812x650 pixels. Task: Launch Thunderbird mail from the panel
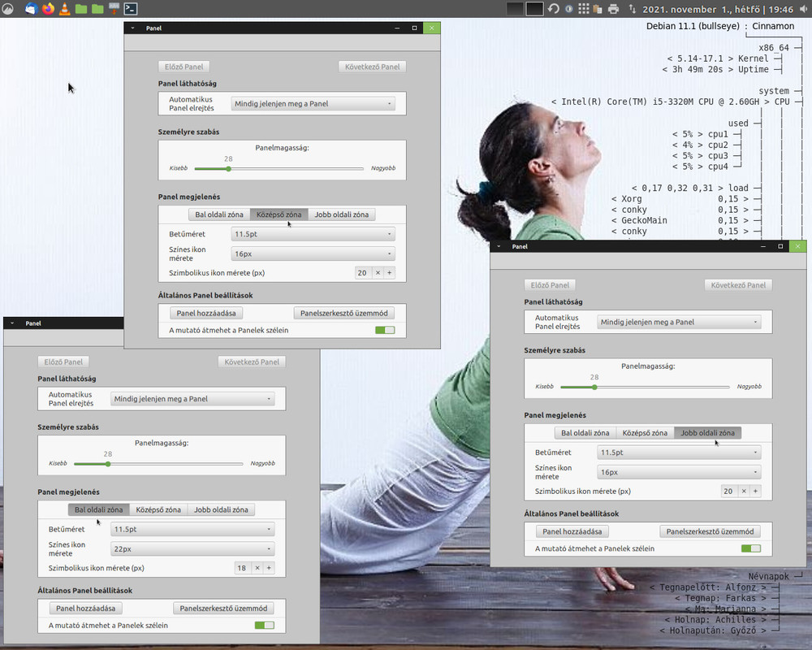click(31, 9)
